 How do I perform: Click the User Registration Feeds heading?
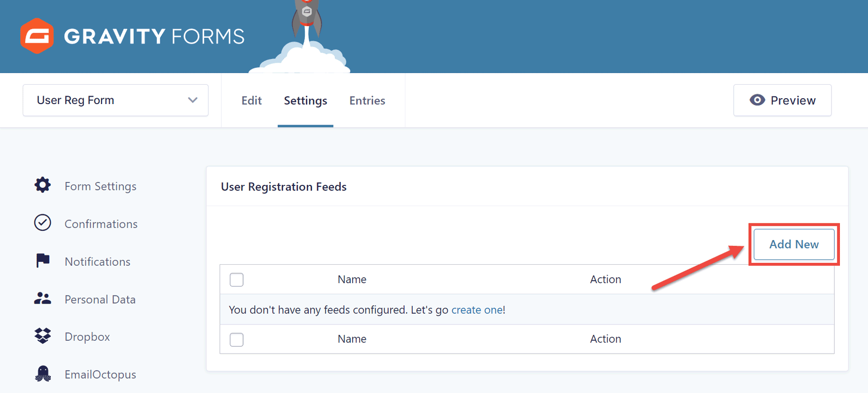click(284, 187)
